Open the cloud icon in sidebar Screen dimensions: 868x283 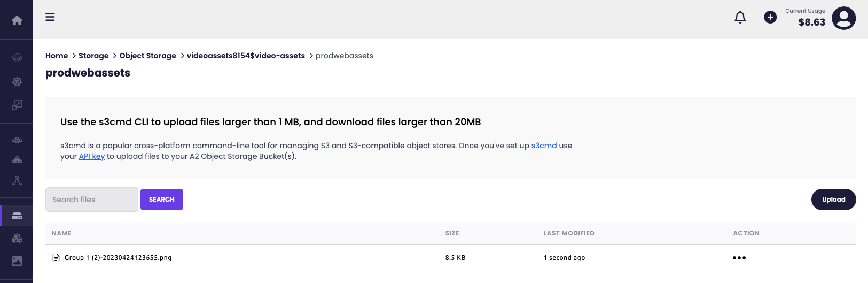coord(17,58)
